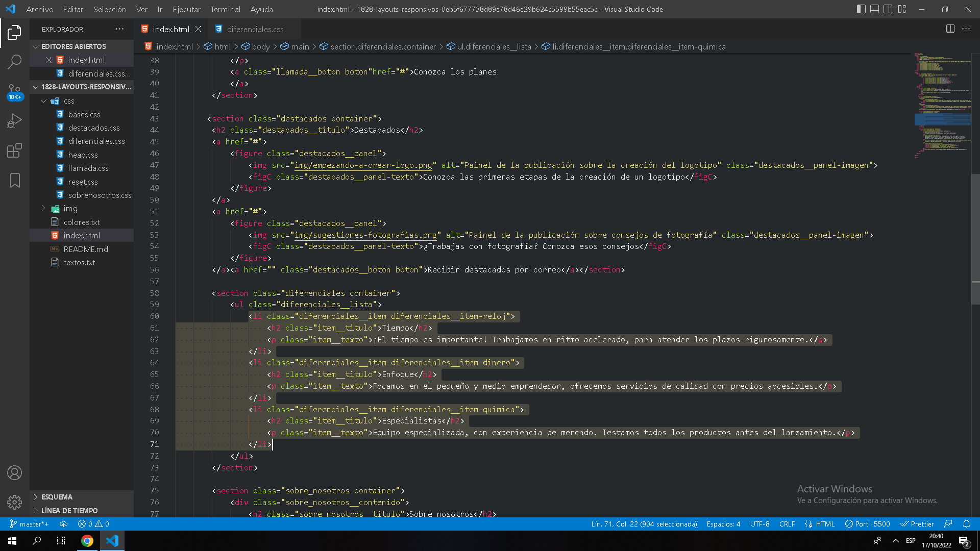Toggle secondary side bar visibility
This screenshot has height=551, width=980.
(x=888, y=9)
